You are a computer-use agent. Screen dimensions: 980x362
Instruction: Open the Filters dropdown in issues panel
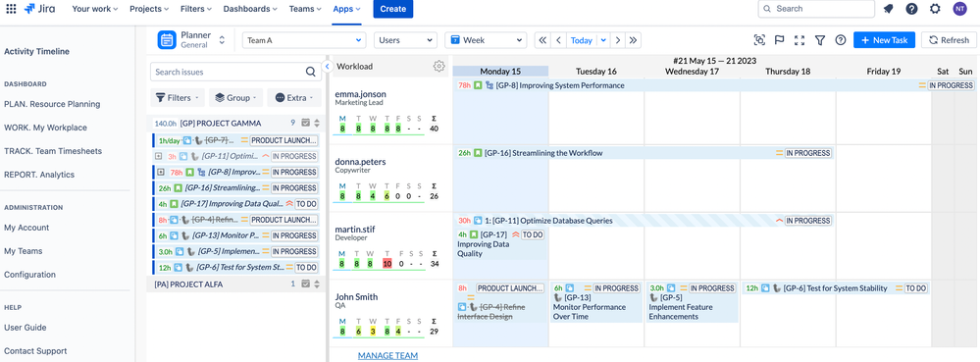point(178,97)
